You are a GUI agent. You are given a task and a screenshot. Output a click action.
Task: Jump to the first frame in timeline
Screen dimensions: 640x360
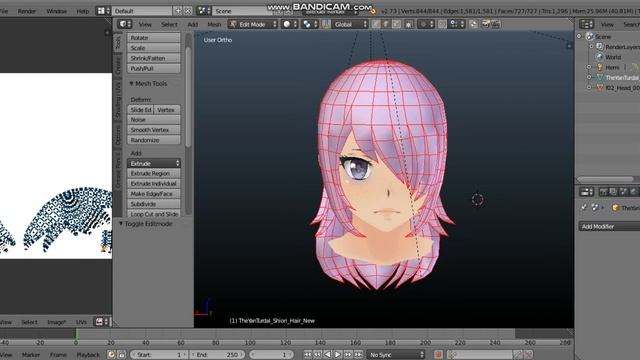tap(308, 355)
